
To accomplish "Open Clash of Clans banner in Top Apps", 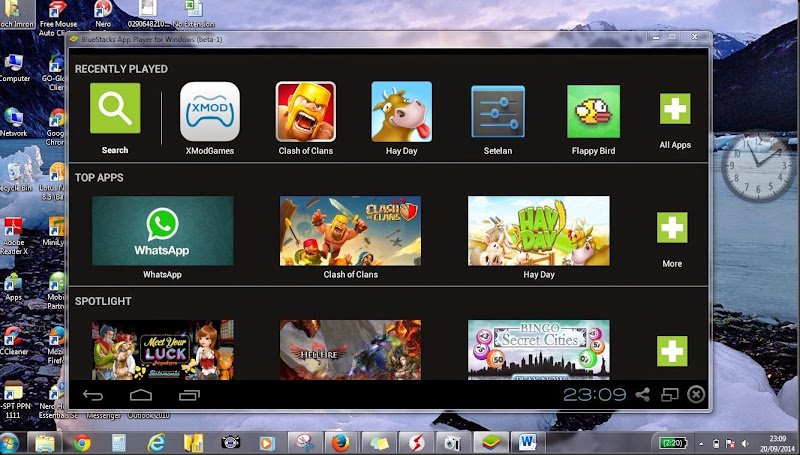I will [x=351, y=231].
